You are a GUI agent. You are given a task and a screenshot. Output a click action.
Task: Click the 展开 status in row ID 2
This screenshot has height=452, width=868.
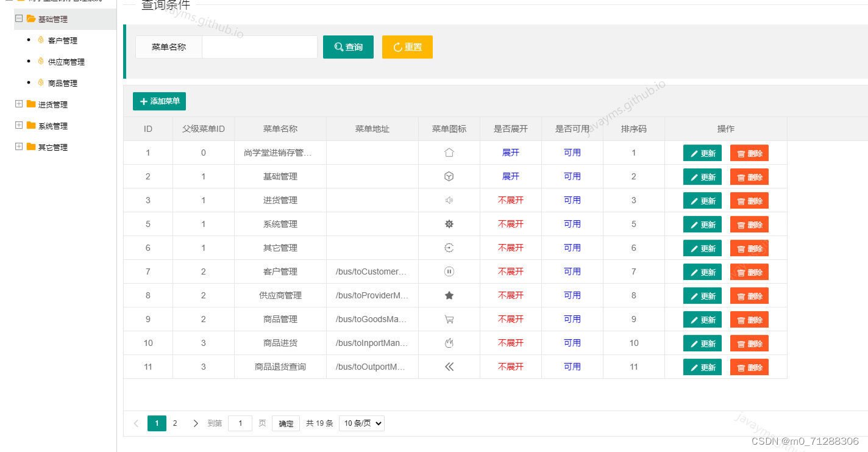(511, 176)
